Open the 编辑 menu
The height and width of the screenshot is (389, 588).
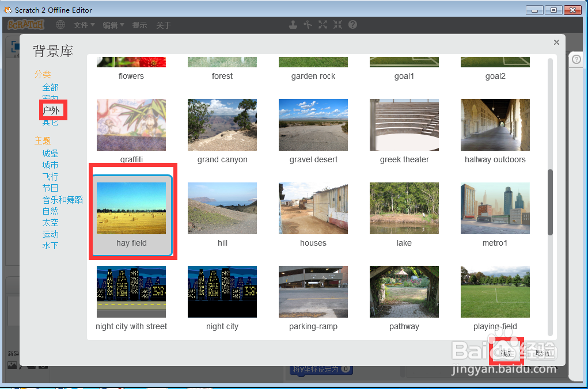pyautogui.click(x=113, y=25)
